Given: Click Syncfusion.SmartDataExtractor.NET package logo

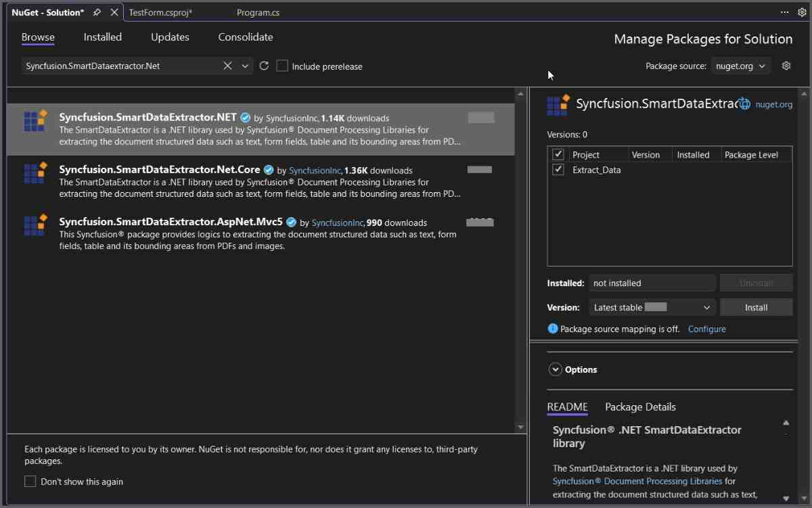Looking at the screenshot, I should [x=35, y=120].
